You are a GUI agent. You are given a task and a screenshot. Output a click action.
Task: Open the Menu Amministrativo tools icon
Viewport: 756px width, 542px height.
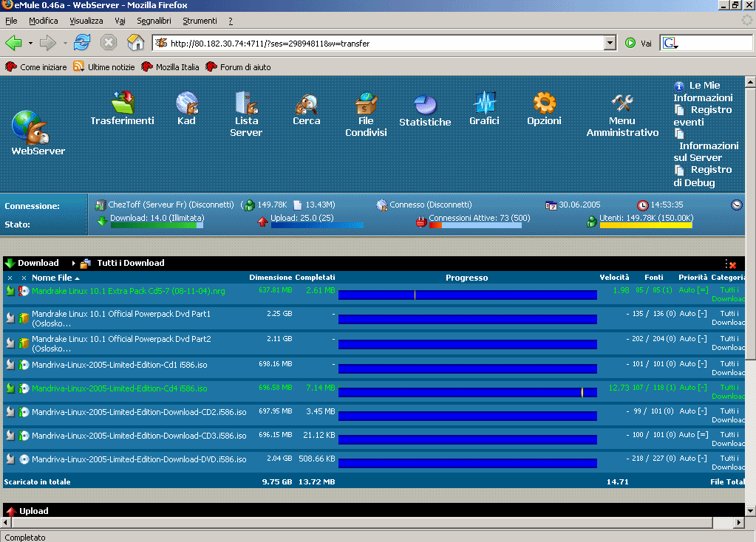click(622, 103)
